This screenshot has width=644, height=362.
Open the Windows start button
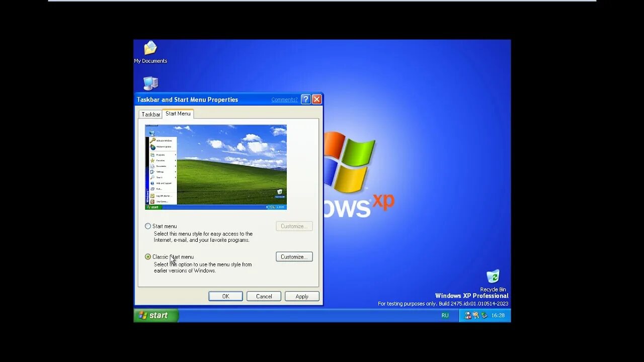coord(156,315)
